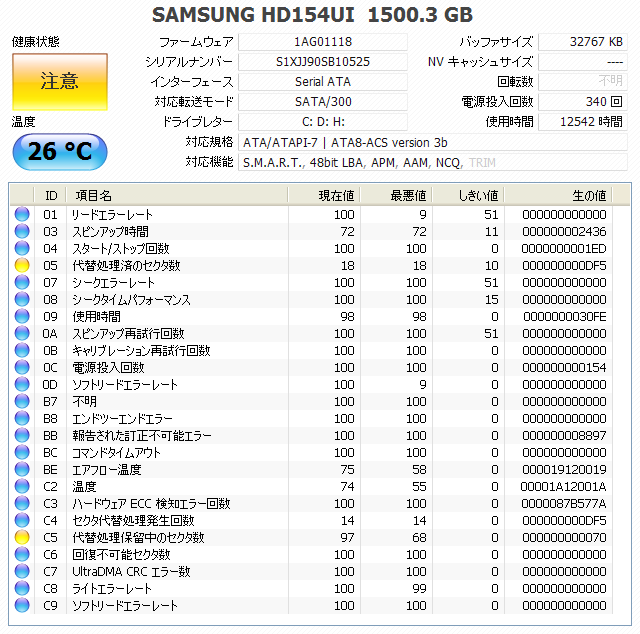Click the NV cache size field
This screenshot has width=640, height=634.
583,62
